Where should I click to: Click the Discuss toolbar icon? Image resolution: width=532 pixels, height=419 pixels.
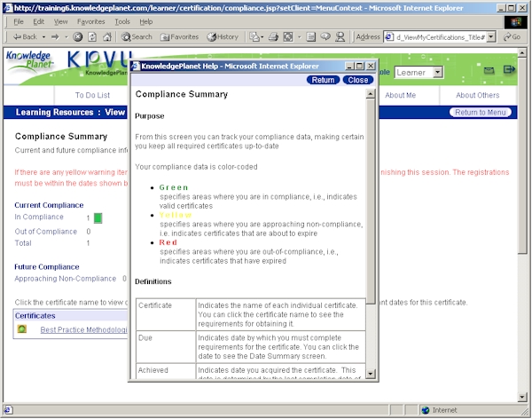pyautogui.click(x=325, y=36)
